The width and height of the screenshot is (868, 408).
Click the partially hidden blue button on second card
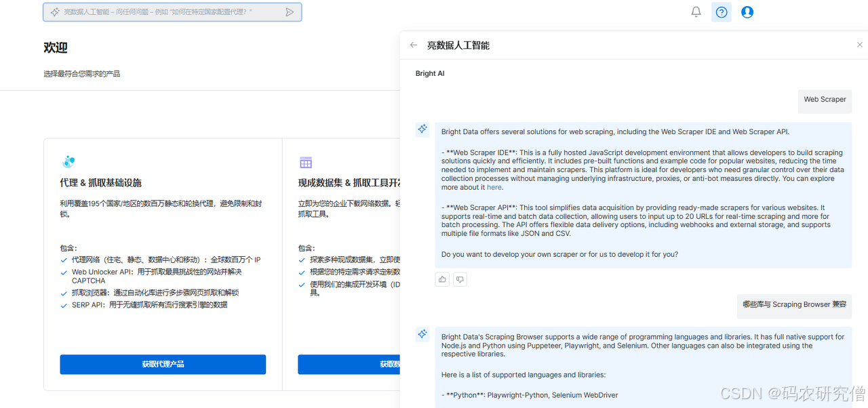349,364
